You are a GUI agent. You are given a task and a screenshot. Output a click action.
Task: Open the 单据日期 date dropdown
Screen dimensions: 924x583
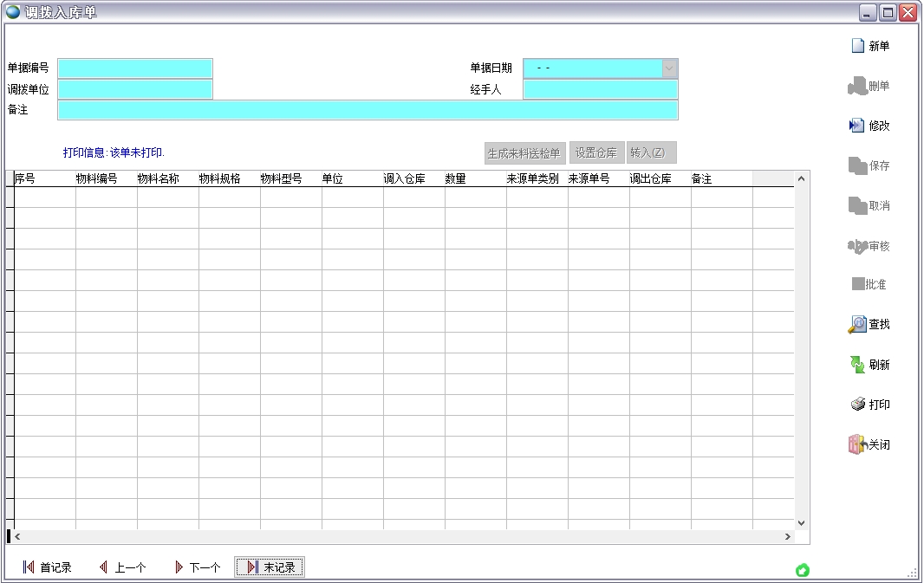[x=667, y=68]
